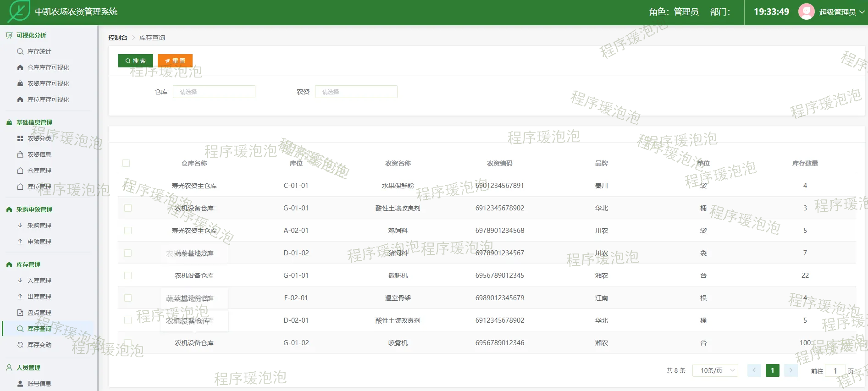
Task: Click the 农资编码 column header
Action: tap(500, 163)
